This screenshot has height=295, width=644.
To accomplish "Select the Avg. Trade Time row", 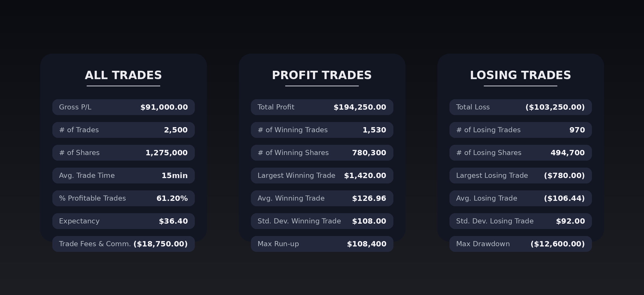I will tap(123, 176).
